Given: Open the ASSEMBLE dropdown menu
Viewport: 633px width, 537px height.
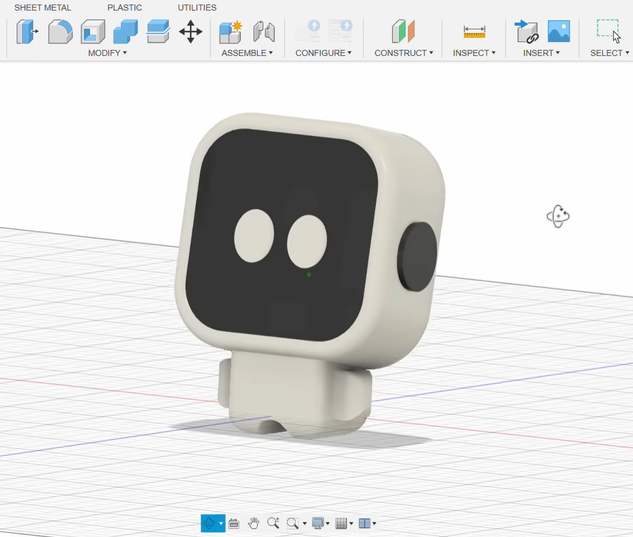Looking at the screenshot, I should (247, 53).
